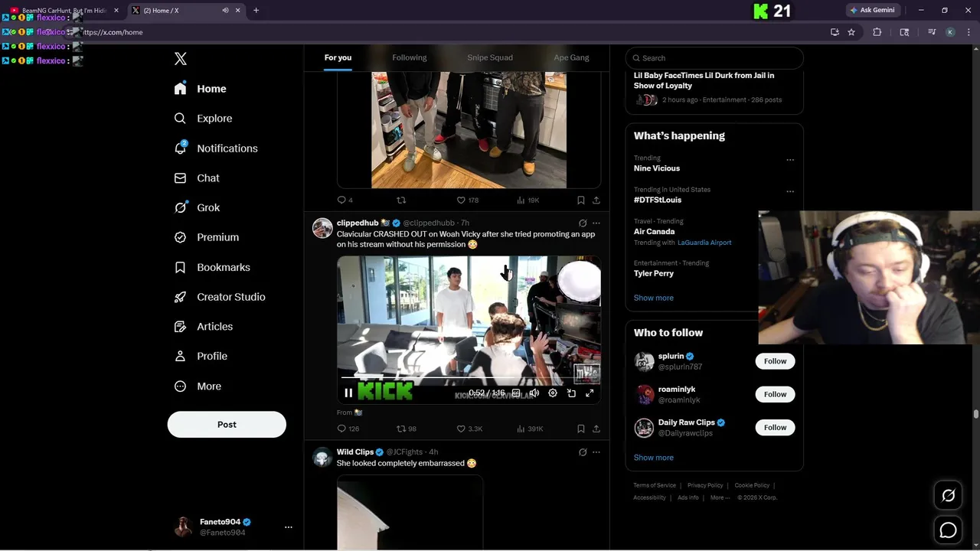Bookmark the clippedhub post
Viewport: 980px width, 551px height.
click(581, 429)
